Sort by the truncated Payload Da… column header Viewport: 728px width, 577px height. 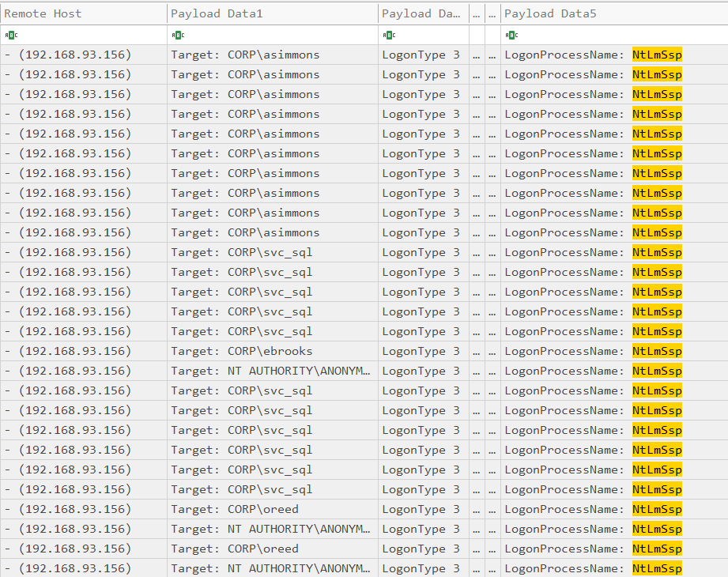point(424,13)
